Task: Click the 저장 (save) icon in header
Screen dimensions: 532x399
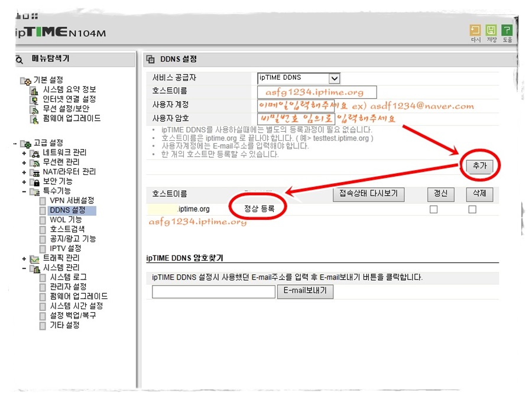Action: click(491, 31)
